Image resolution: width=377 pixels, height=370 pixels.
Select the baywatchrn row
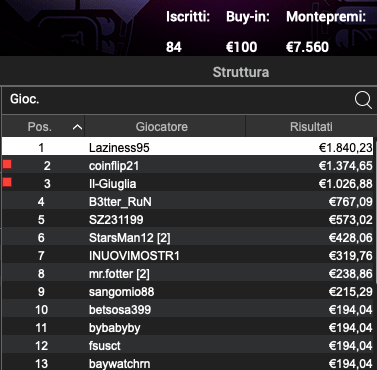[x=188, y=363]
